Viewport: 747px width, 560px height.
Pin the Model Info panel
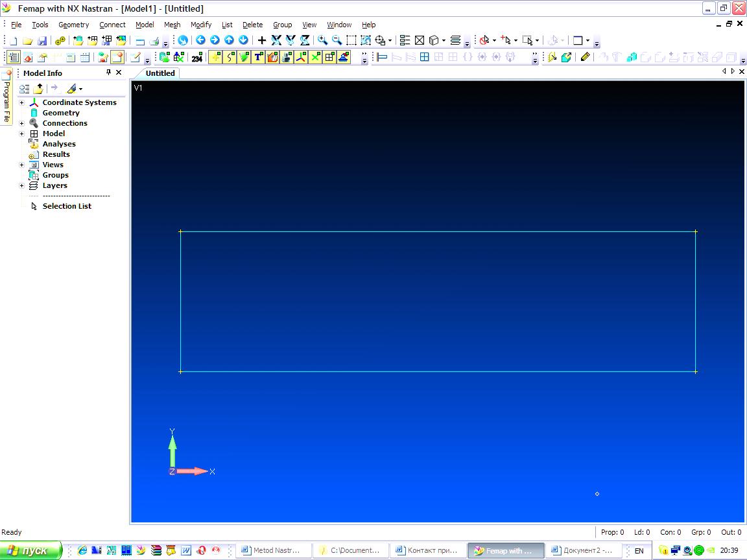click(x=109, y=73)
